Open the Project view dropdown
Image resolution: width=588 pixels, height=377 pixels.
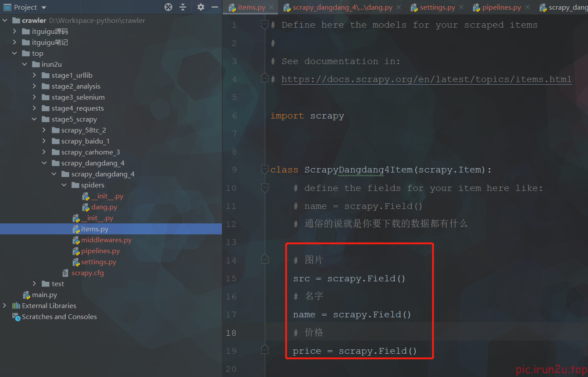[x=43, y=7]
